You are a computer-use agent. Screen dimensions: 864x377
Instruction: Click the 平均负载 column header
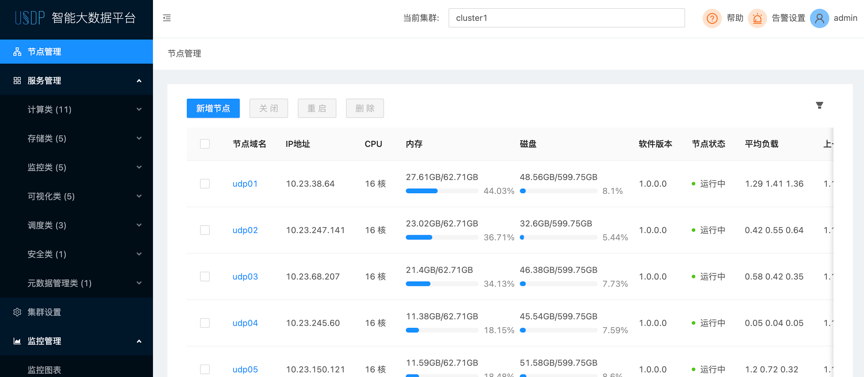coord(762,144)
